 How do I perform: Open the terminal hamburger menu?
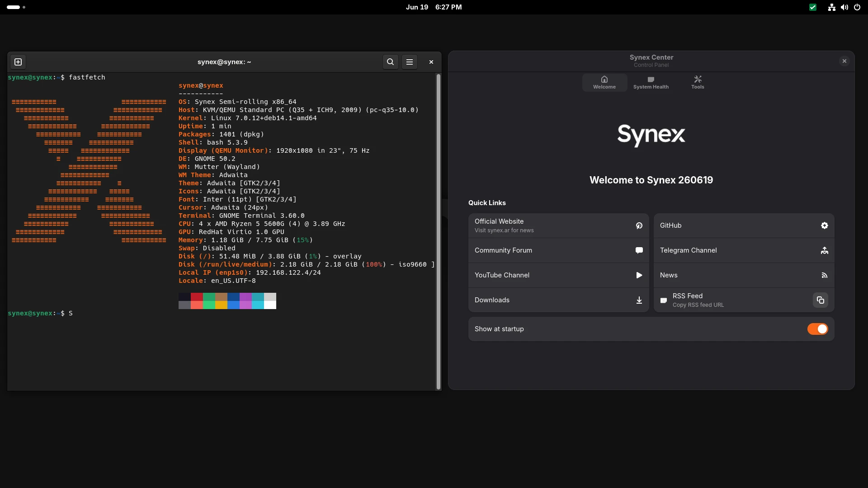pos(410,62)
